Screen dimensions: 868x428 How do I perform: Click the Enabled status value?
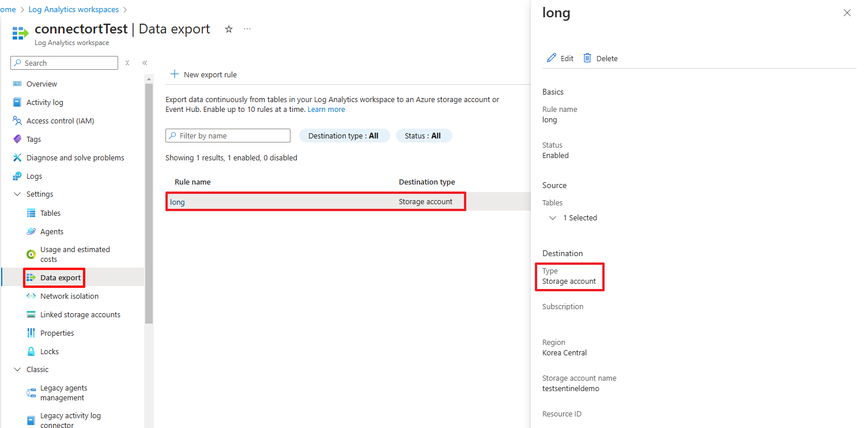click(555, 155)
